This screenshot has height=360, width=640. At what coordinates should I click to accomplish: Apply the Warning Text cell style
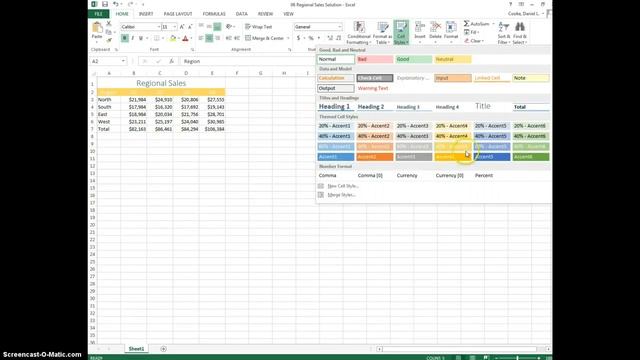click(x=374, y=88)
